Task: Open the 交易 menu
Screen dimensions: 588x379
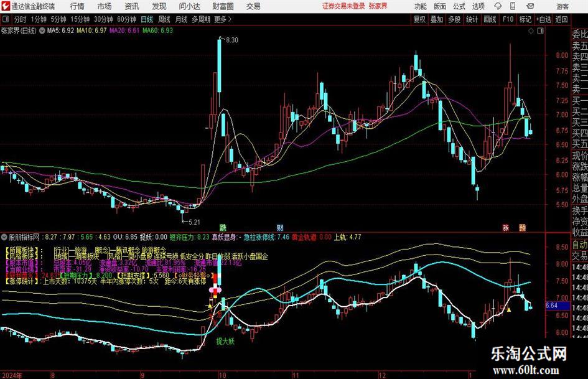Action: pyautogui.click(x=253, y=6)
